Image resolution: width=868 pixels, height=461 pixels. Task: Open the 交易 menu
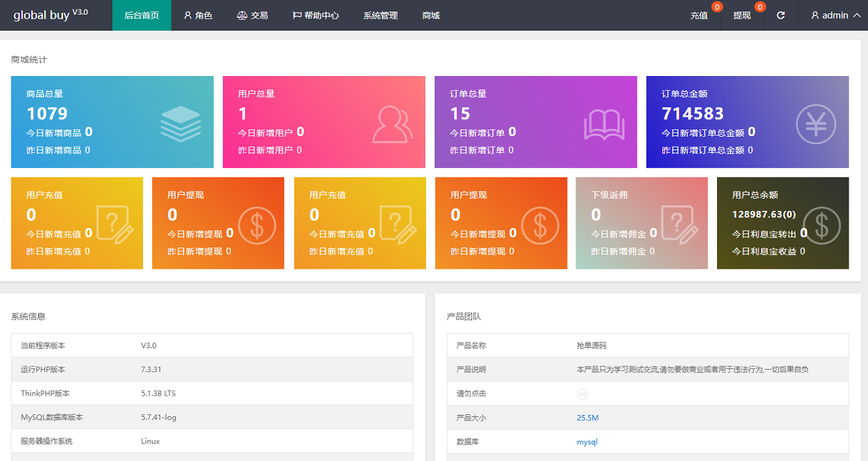point(252,15)
